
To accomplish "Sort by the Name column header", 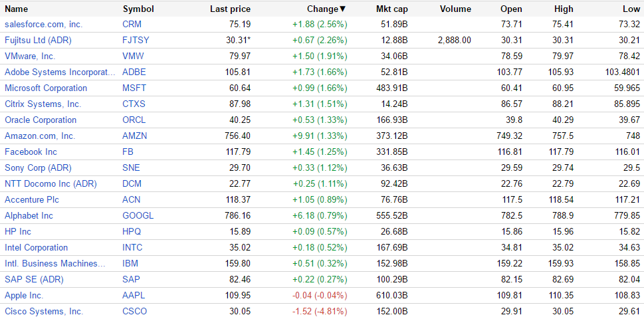I will point(17,9).
